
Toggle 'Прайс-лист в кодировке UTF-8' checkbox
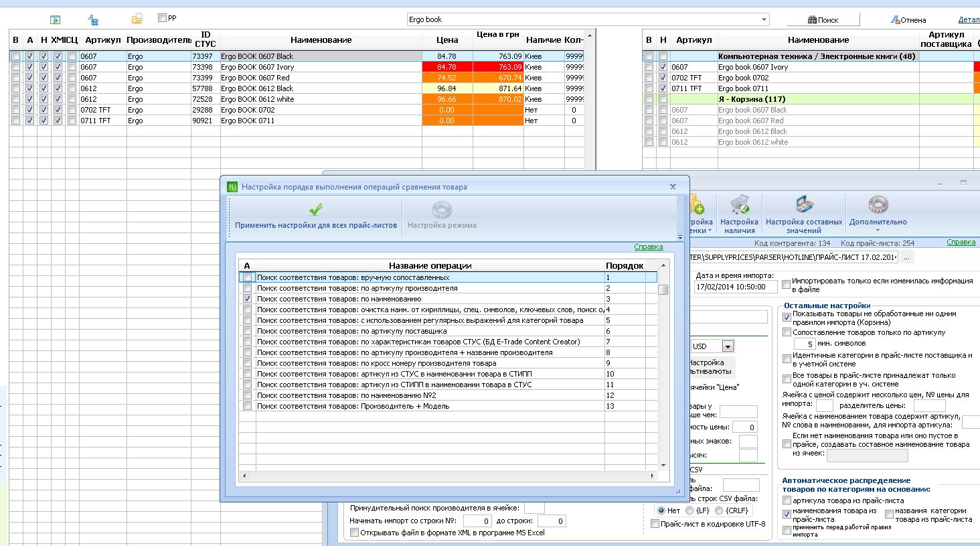click(655, 524)
